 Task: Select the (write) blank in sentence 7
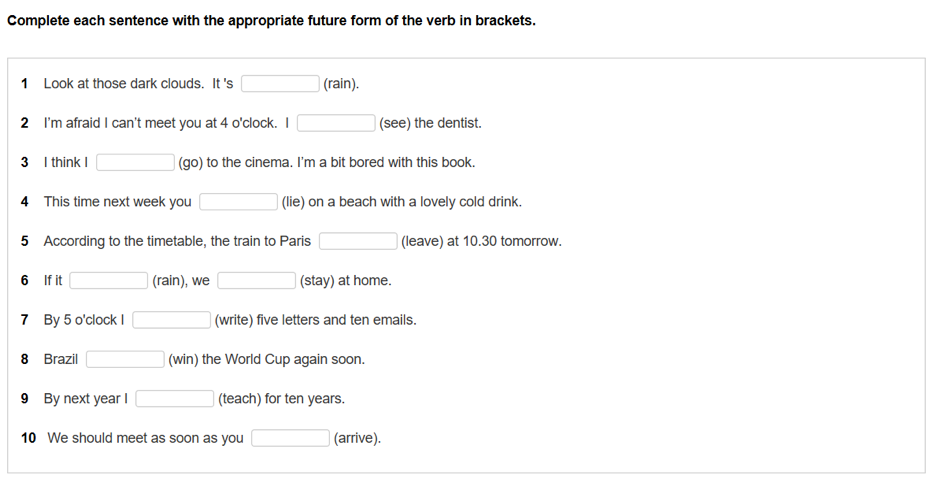171,320
